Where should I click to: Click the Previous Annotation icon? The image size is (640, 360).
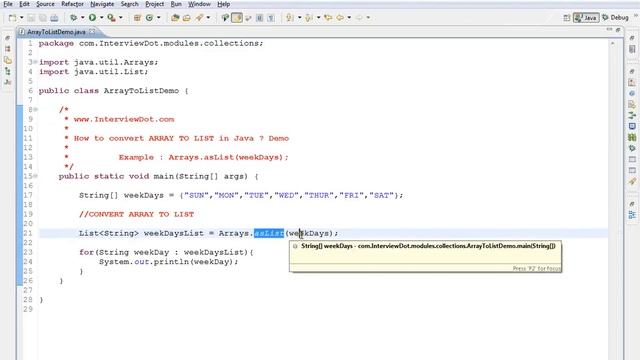pyautogui.click(x=309, y=18)
